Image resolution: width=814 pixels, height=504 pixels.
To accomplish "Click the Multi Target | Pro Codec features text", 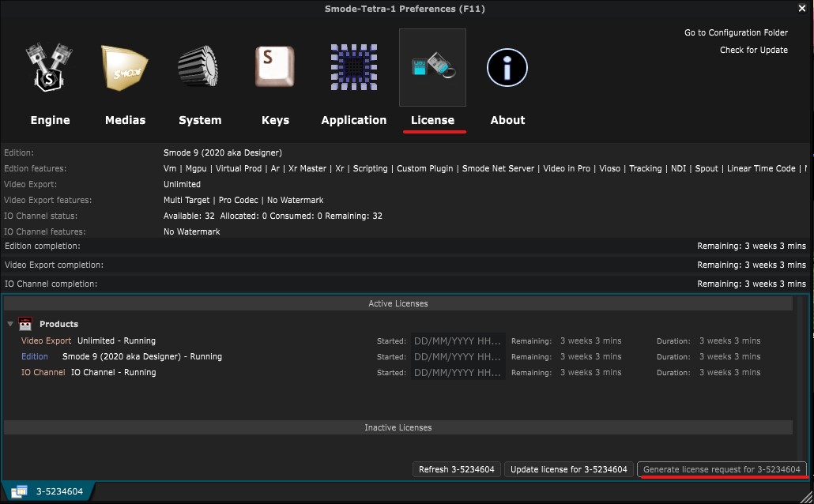I will (x=243, y=200).
